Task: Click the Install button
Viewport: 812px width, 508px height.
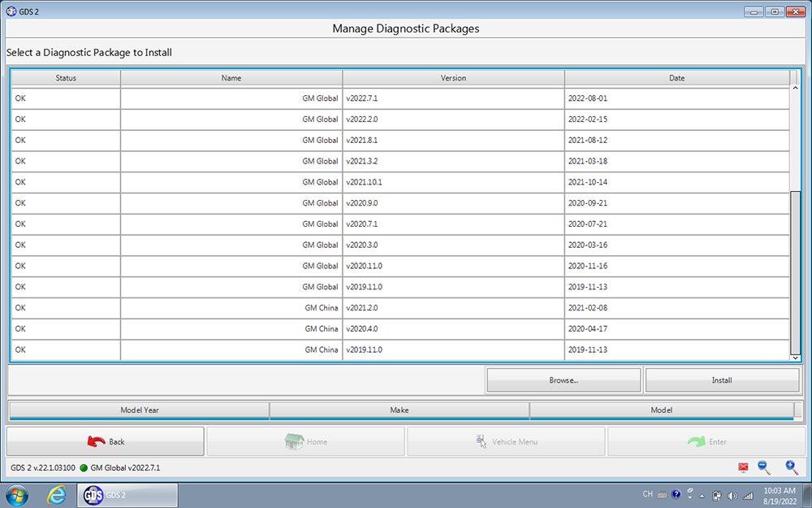Action: tap(722, 380)
